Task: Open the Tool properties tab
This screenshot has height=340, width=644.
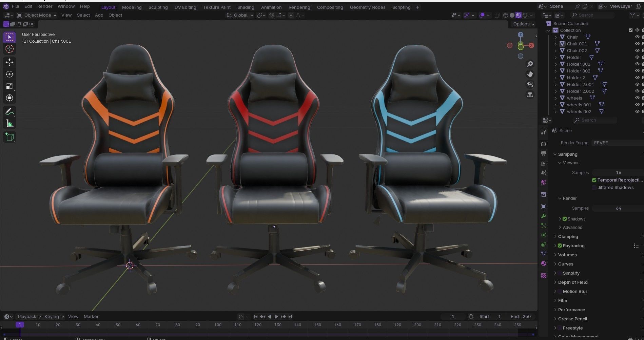Action: 544,132
